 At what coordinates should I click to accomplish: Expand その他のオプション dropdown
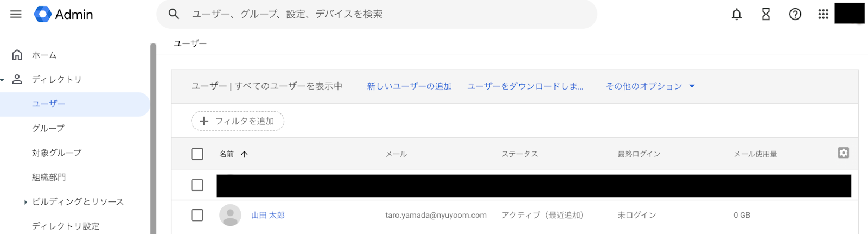pyautogui.click(x=650, y=86)
